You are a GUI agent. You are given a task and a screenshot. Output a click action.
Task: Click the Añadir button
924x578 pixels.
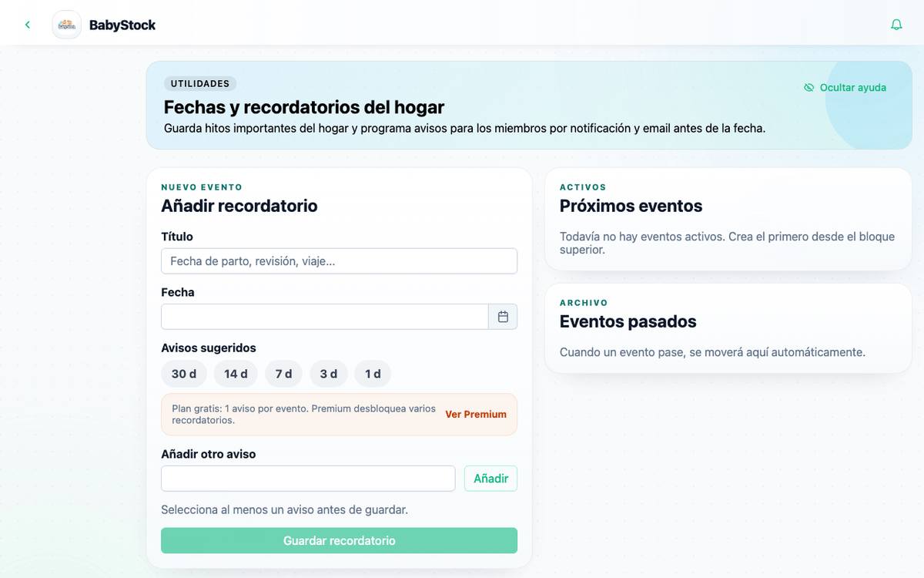tap(490, 479)
